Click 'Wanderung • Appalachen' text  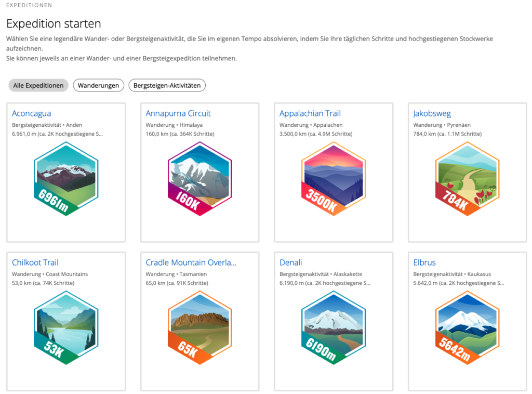tap(311, 125)
